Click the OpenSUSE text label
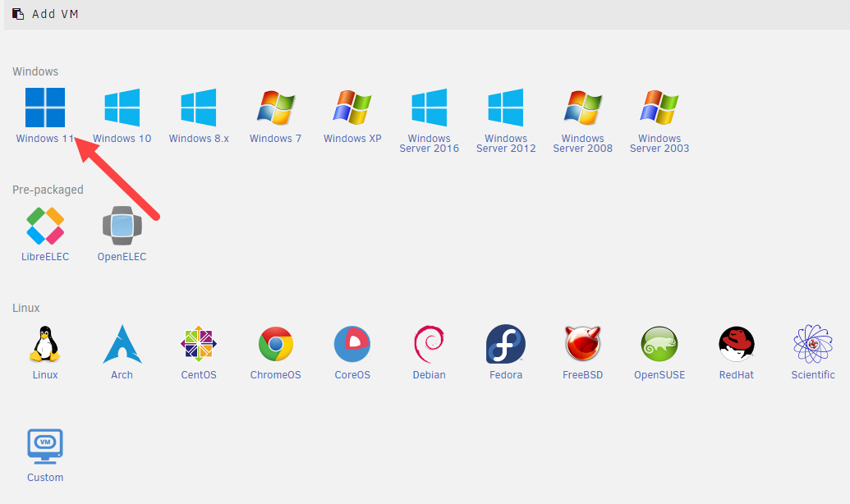 (x=659, y=375)
